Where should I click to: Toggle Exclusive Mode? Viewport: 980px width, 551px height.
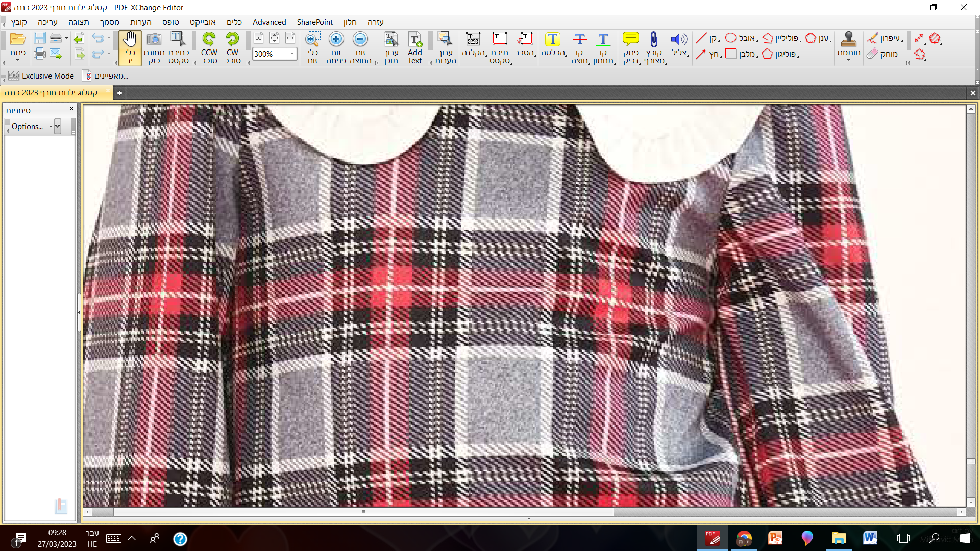[41, 76]
